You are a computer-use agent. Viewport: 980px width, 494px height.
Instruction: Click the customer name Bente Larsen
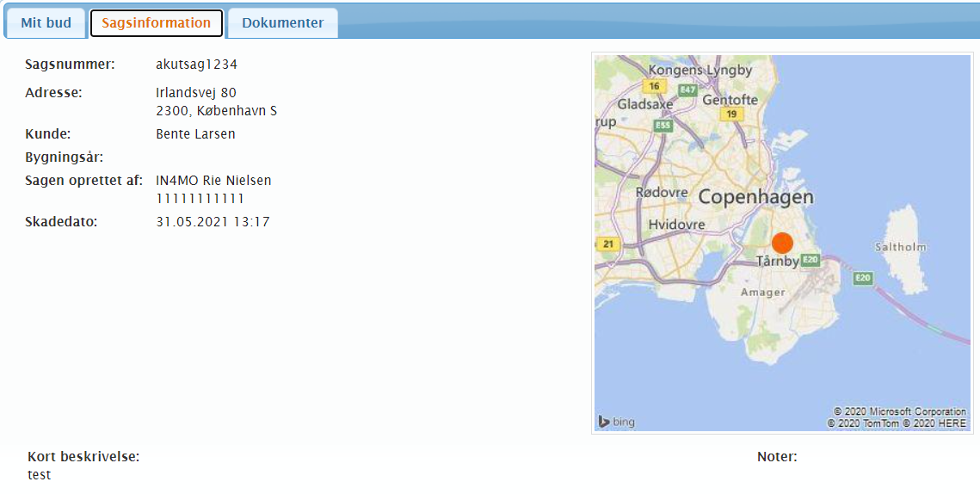pos(195,134)
